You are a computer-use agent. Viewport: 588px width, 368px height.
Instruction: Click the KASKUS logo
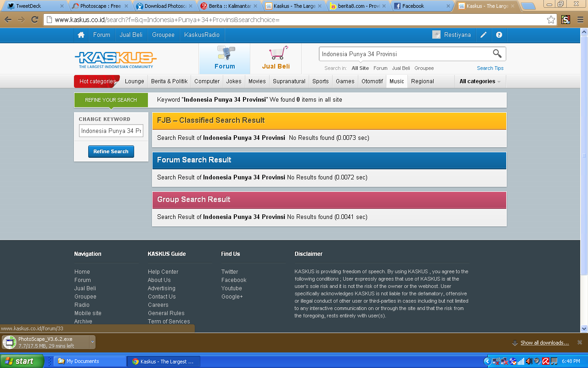click(x=115, y=60)
